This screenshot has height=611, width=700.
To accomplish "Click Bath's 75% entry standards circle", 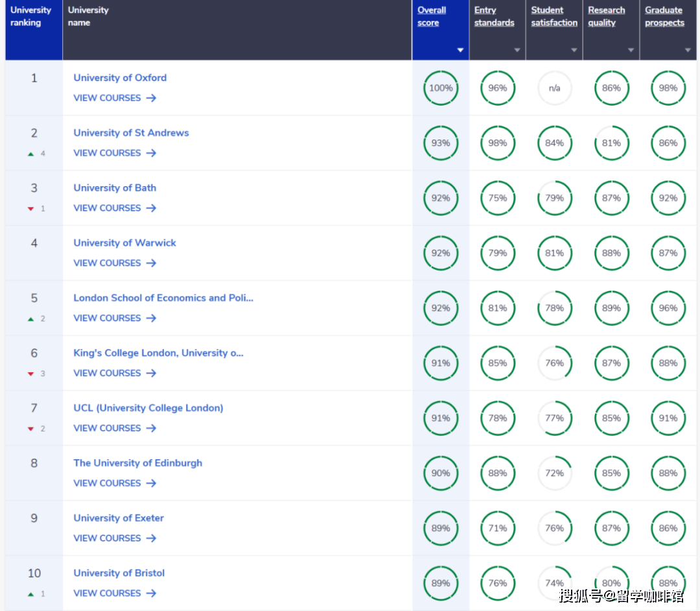I will coord(497,198).
